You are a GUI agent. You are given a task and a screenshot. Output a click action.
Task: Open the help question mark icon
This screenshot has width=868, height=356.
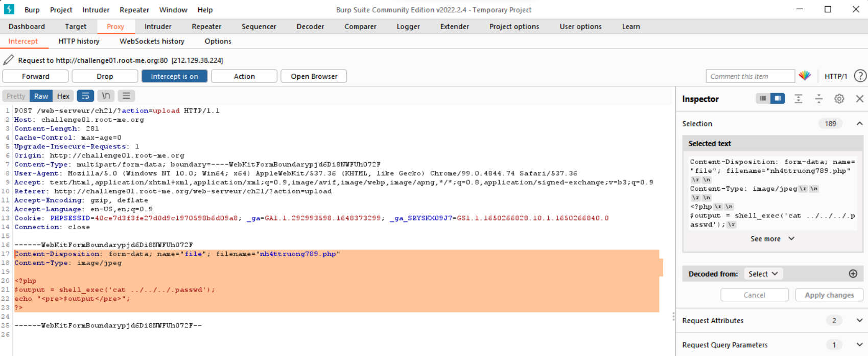[x=860, y=76]
